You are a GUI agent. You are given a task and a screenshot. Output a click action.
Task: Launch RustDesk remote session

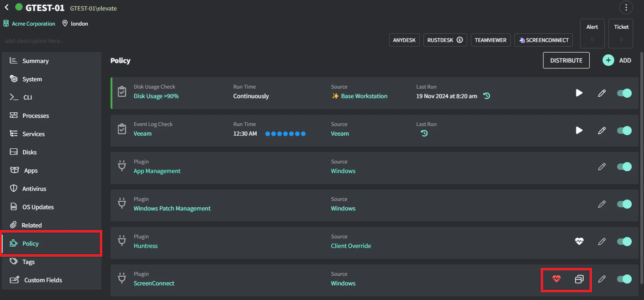tap(445, 40)
